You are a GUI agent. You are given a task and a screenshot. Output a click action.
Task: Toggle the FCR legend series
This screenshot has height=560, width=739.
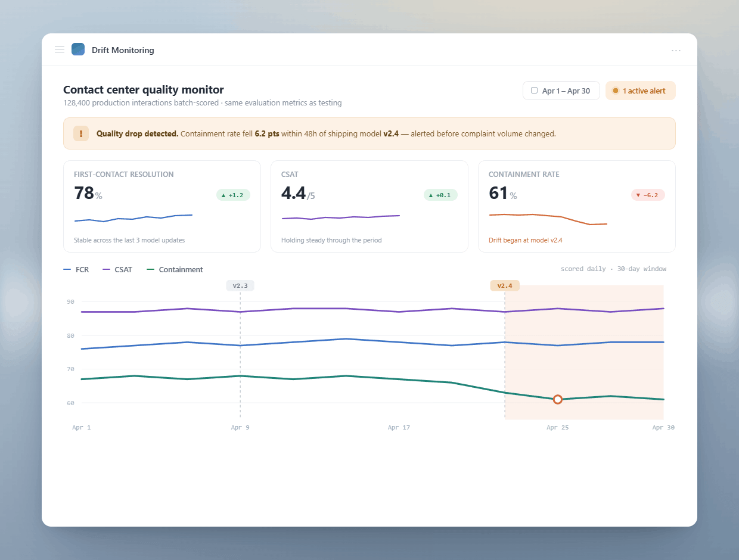pyautogui.click(x=76, y=270)
